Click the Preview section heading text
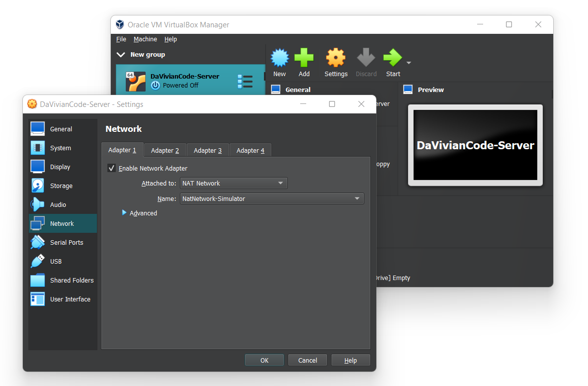 coord(430,90)
